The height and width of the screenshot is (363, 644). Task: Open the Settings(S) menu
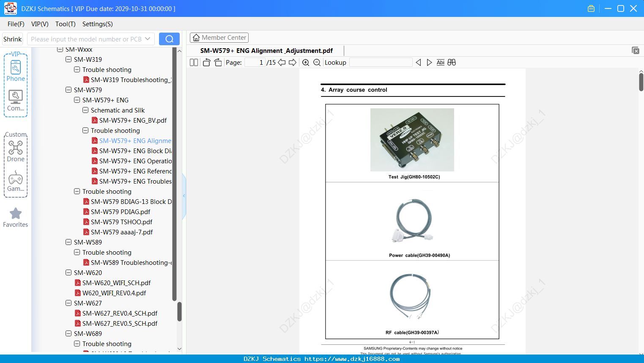coord(98,24)
